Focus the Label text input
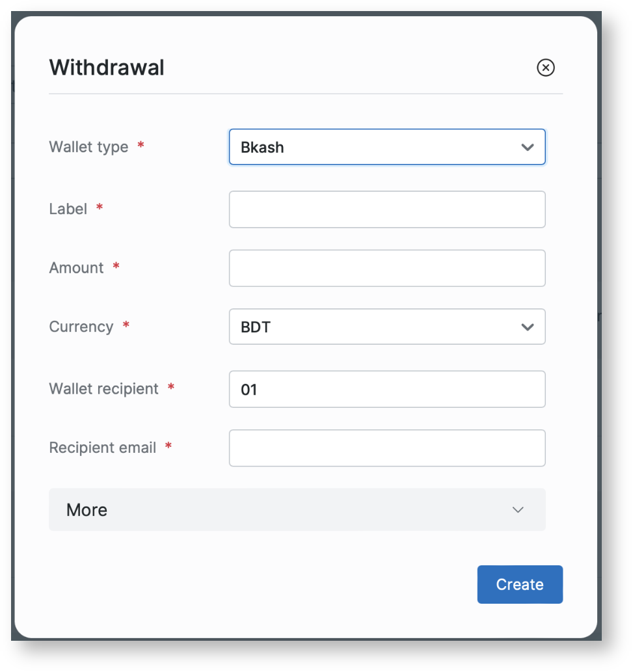633x672 pixels. [386, 209]
